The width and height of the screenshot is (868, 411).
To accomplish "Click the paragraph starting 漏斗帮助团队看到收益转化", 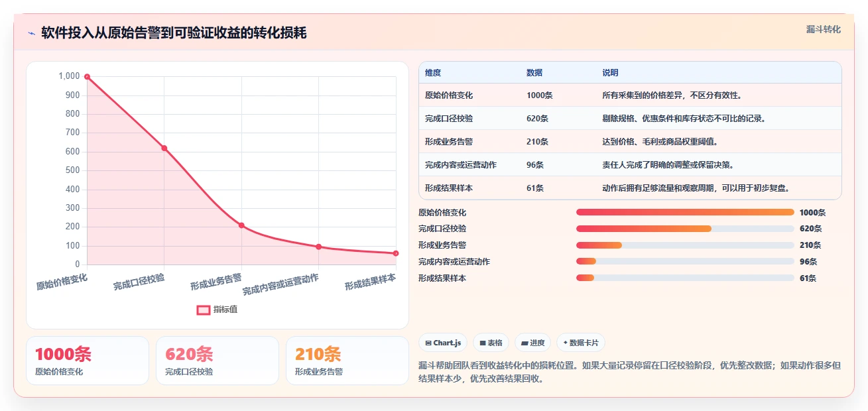I will coord(630,372).
